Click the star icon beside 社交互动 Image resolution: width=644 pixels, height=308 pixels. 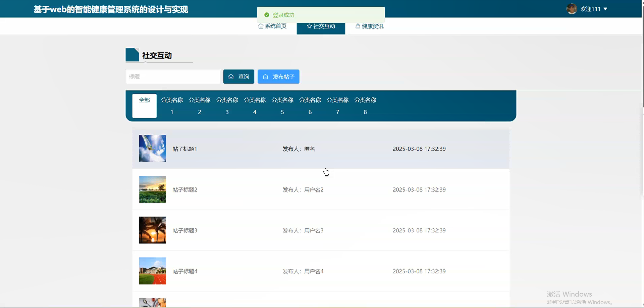pyautogui.click(x=309, y=26)
